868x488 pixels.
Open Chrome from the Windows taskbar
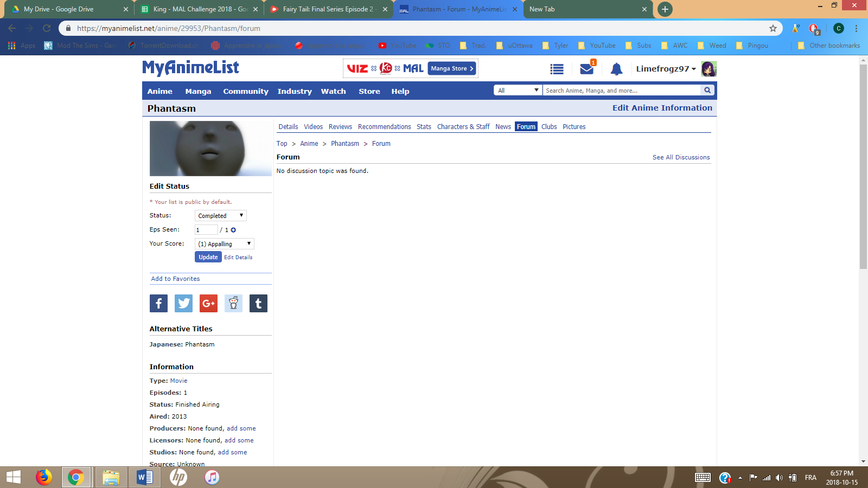(x=76, y=477)
